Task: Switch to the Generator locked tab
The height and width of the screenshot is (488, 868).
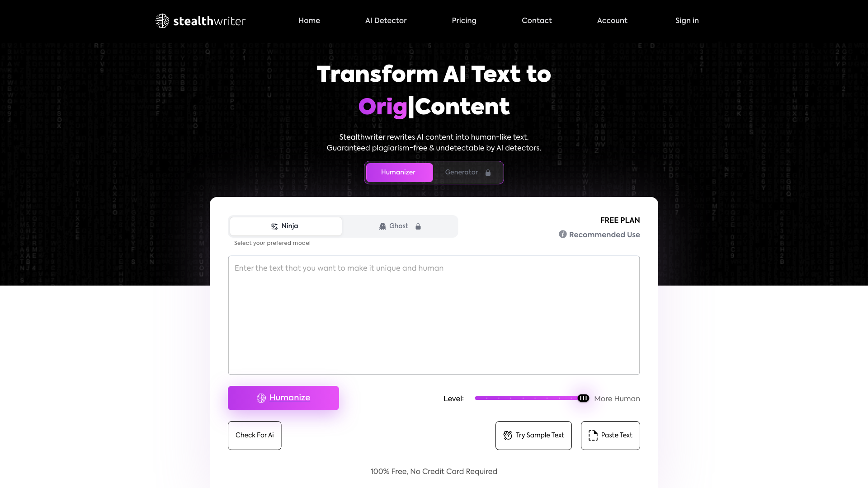Action: (467, 172)
